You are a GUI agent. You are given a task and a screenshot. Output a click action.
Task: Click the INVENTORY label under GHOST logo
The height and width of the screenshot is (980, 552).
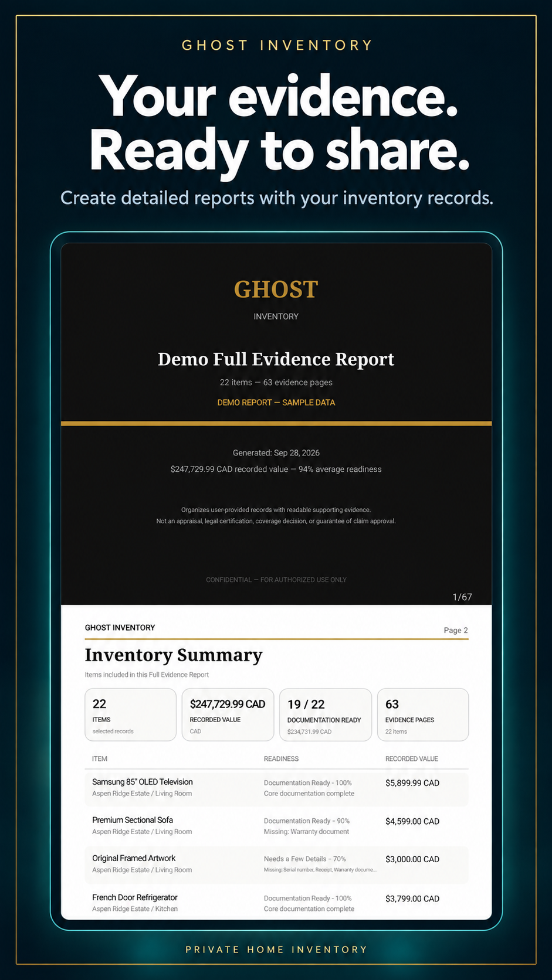click(276, 317)
